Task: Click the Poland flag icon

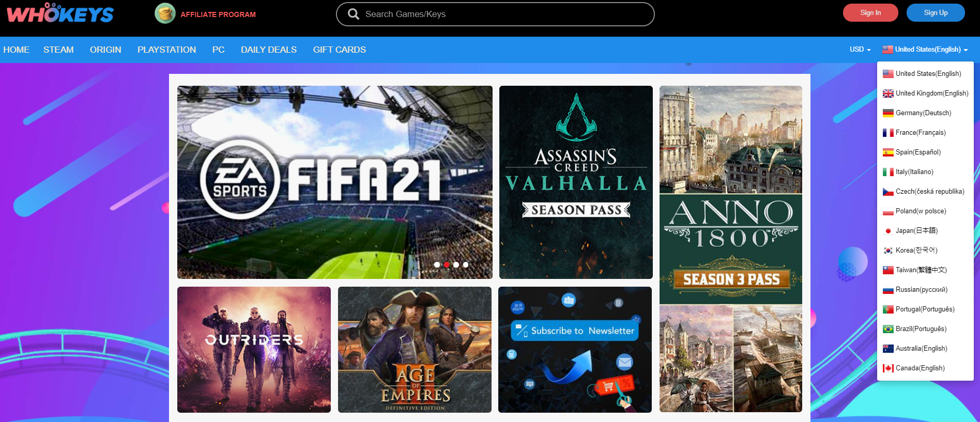Action: 888,211
